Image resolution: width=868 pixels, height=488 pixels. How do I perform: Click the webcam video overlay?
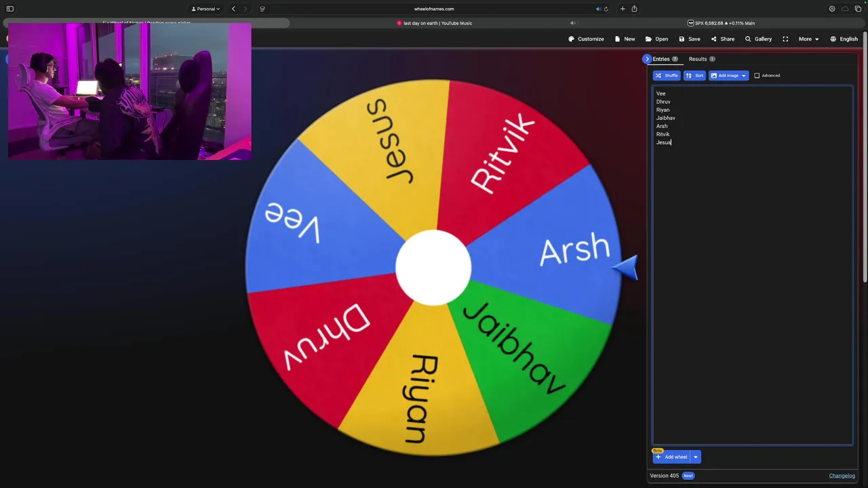click(130, 91)
